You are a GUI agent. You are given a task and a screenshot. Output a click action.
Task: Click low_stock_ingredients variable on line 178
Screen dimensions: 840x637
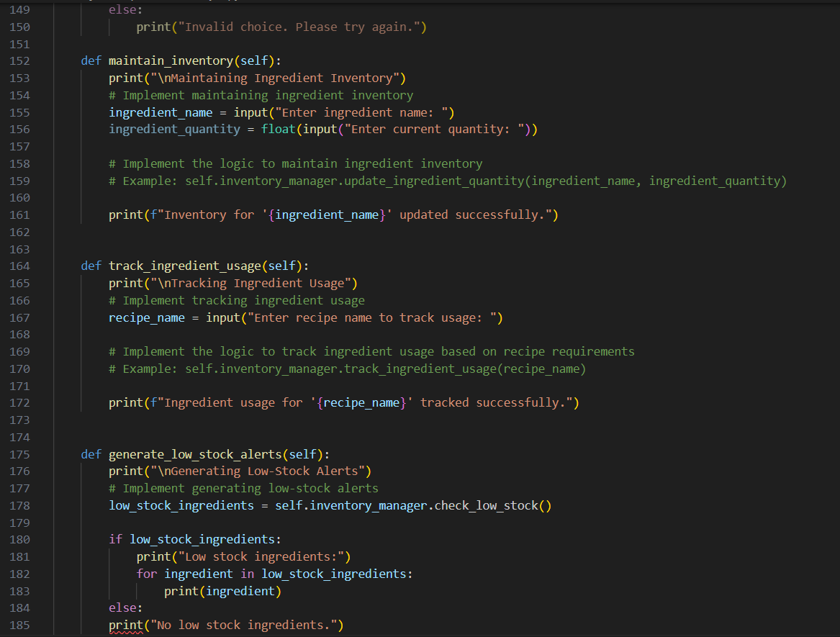click(x=181, y=506)
